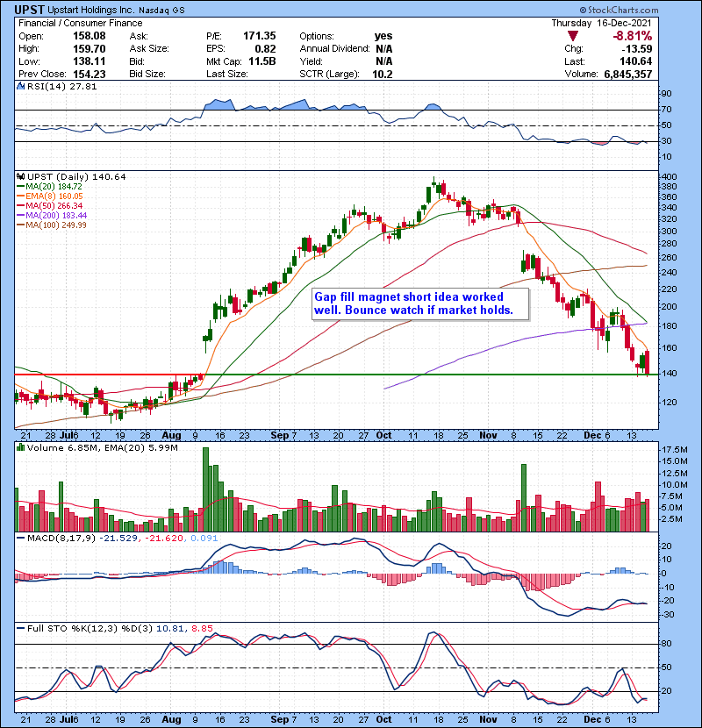Click the RSI(14) 27.81 panel label
Viewport: 702px width, 728px height.
[61, 86]
